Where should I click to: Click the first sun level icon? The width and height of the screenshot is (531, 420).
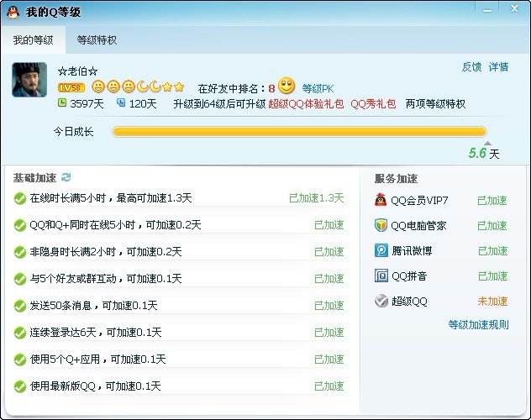[98, 87]
